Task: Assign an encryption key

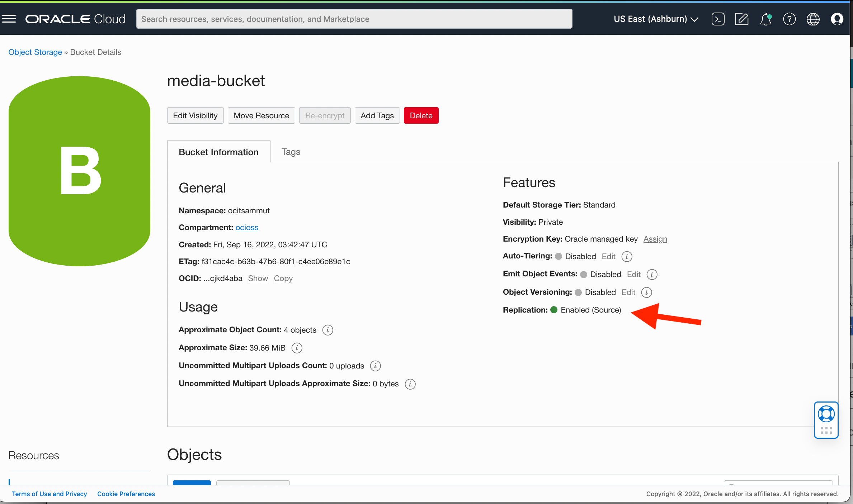Action: pos(655,239)
